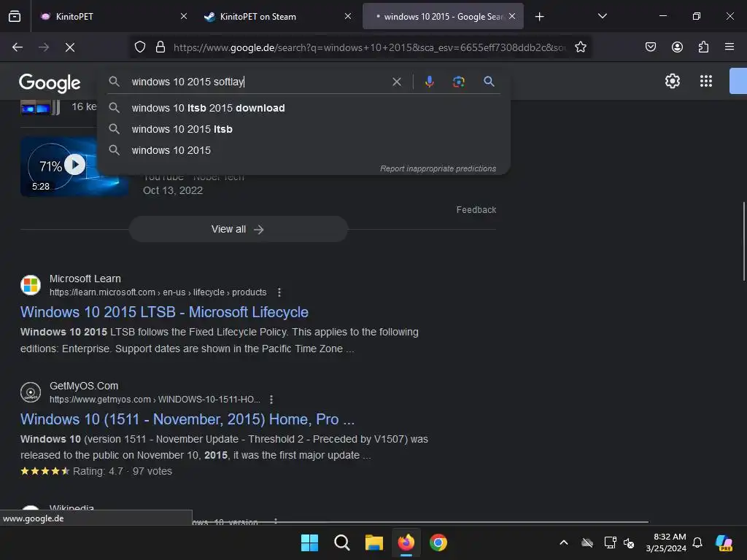The image size is (747, 560).
Task: Submit search with blue magnifier button
Action: (x=489, y=82)
